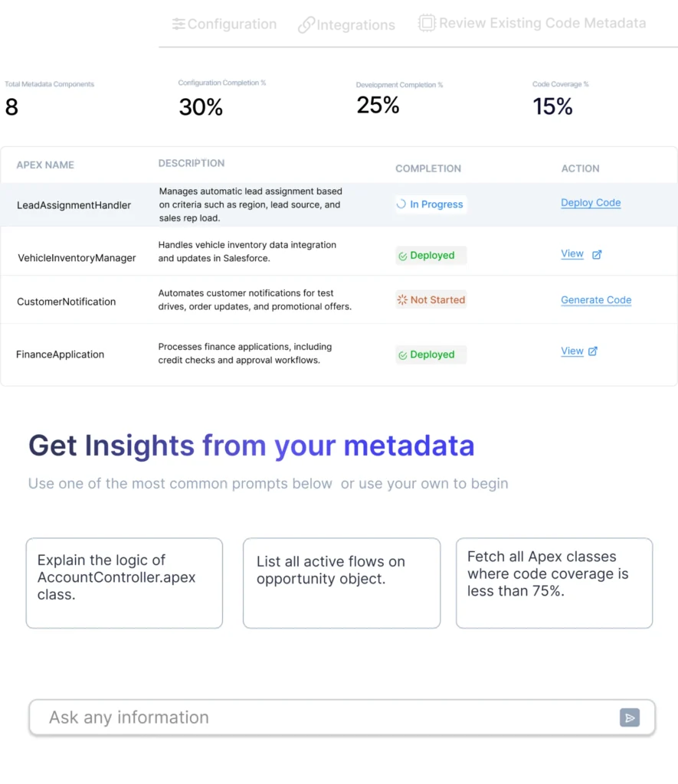
Task: Switch to the Configuration tab
Action: click(224, 24)
